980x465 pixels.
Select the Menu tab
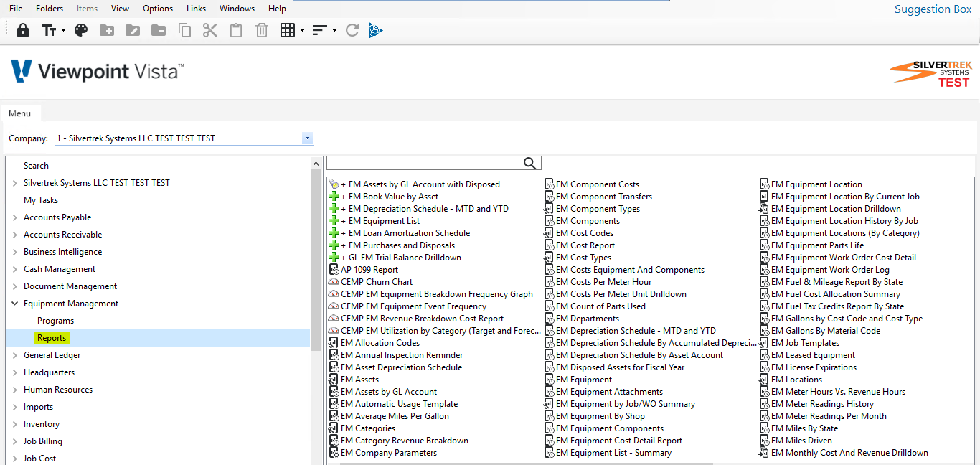coord(20,113)
